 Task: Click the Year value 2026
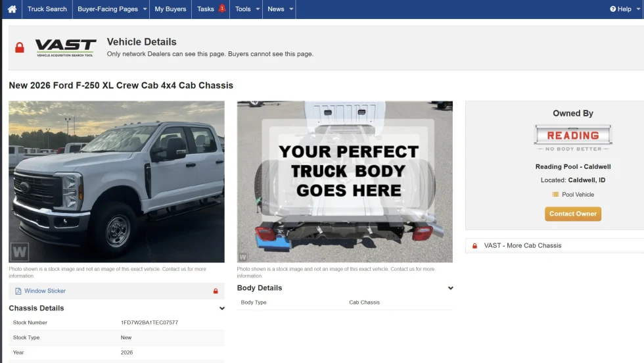126,352
